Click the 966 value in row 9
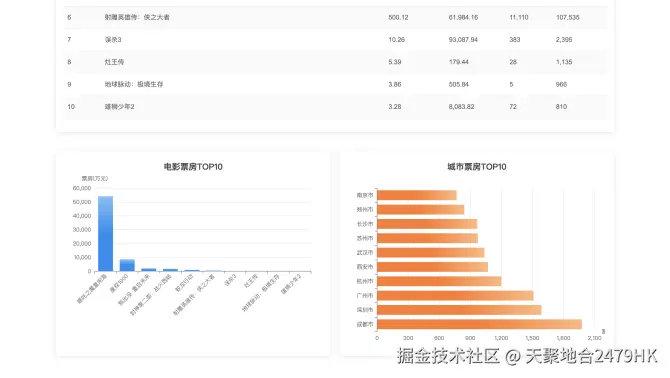This screenshot has height=378, width=670. click(561, 85)
